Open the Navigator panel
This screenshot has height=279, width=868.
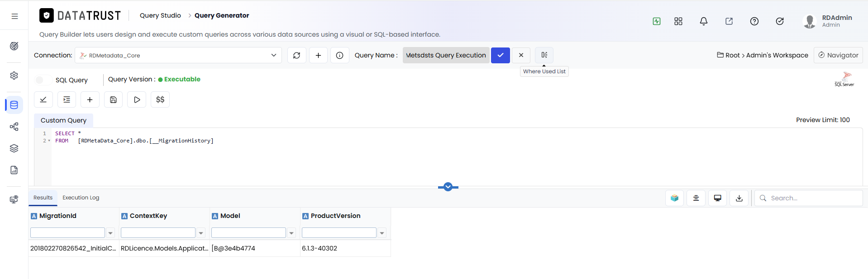coord(838,55)
